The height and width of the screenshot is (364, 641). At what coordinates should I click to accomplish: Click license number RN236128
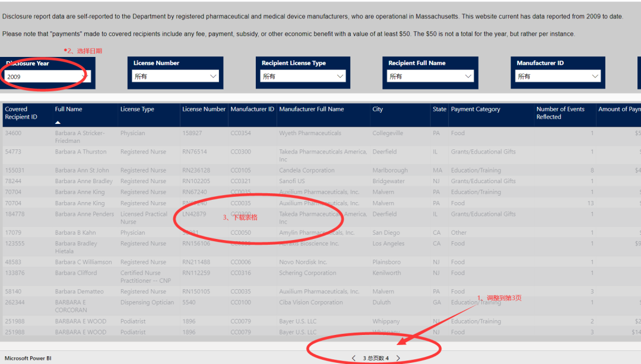click(196, 170)
